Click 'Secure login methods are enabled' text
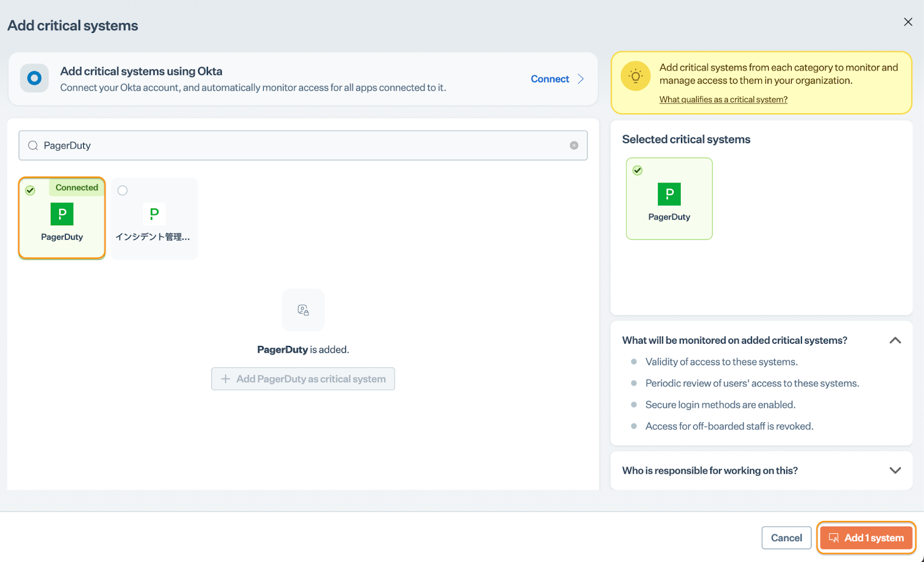924x562 pixels. 720,405
